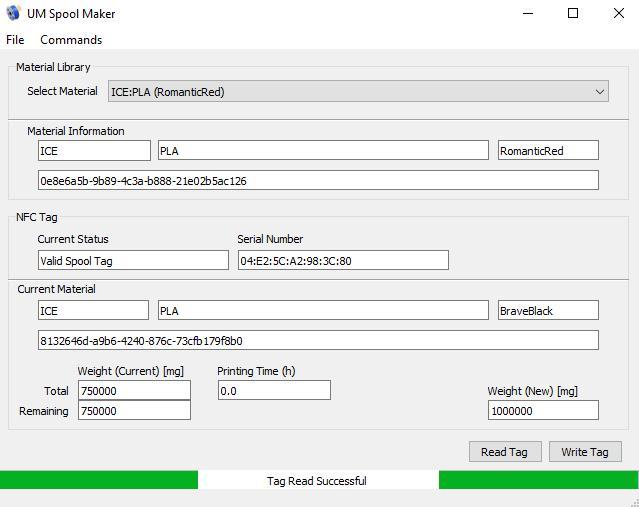Click the Material Library group label

pos(53,67)
